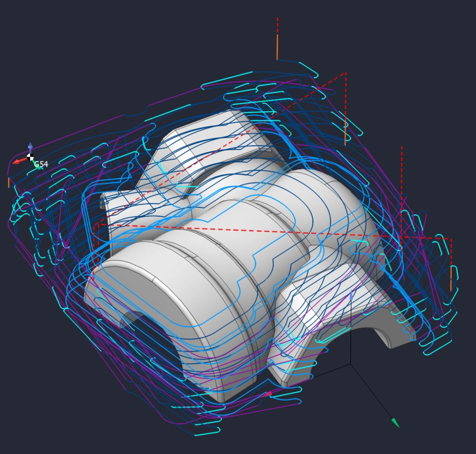Click the red dashed vertical line at top center
The height and width of the screenshot is (454, 476).
277,26
